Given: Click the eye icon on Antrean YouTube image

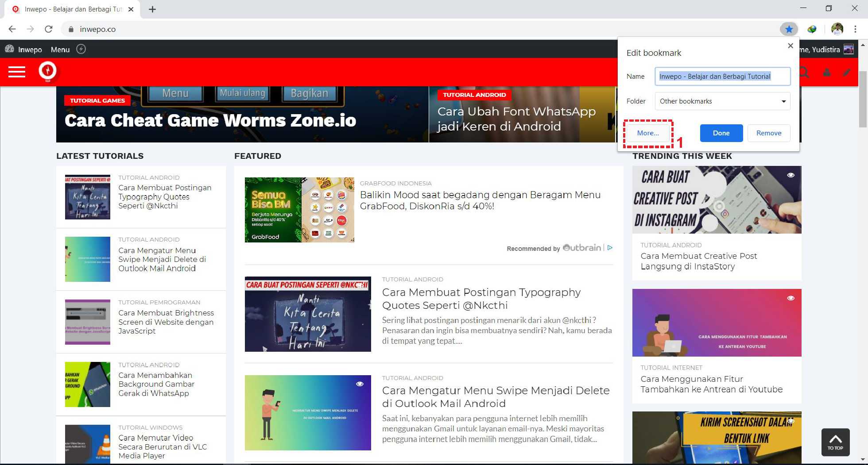Looking at the screenshot, I should 790,298.
